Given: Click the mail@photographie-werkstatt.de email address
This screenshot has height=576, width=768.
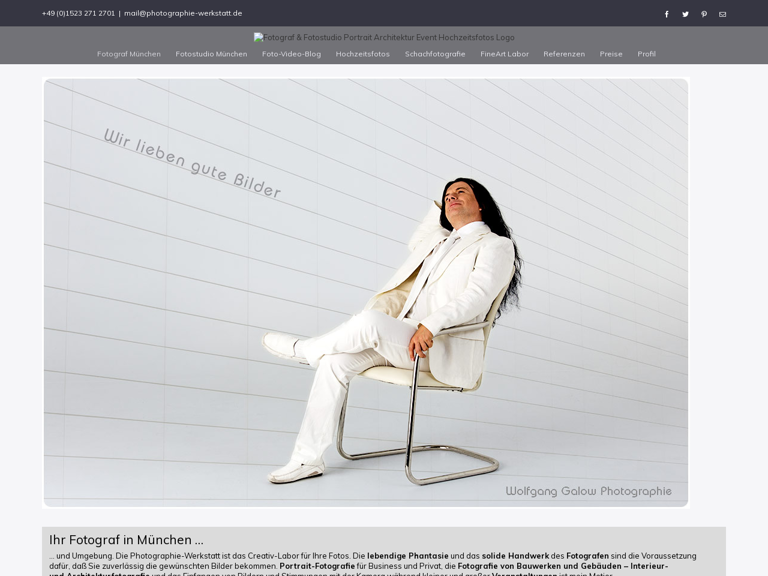Looking at the screenshot, I should tap(183, 13).
